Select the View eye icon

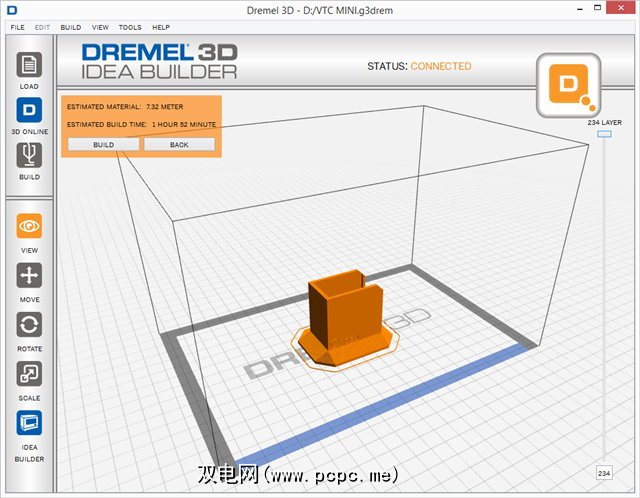[x=29, y=226]
